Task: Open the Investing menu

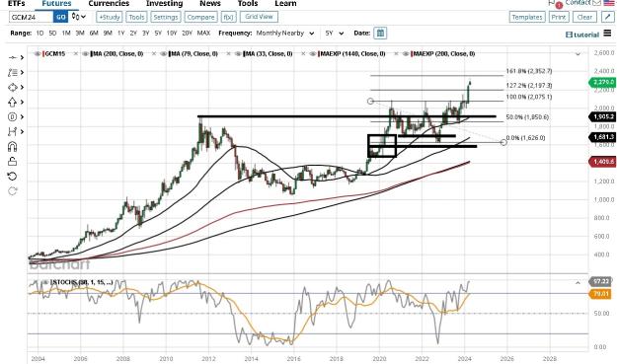Action: pyautogui.click(x=165, y=3)
